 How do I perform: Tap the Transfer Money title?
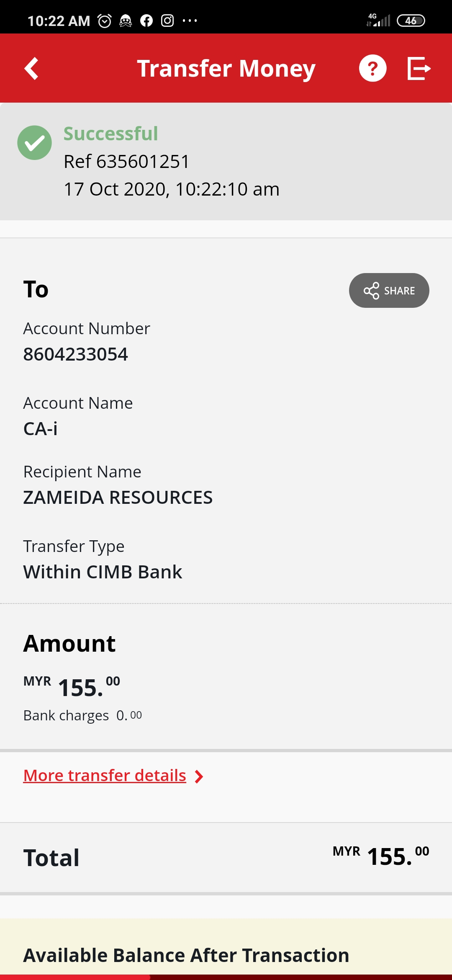226,69
